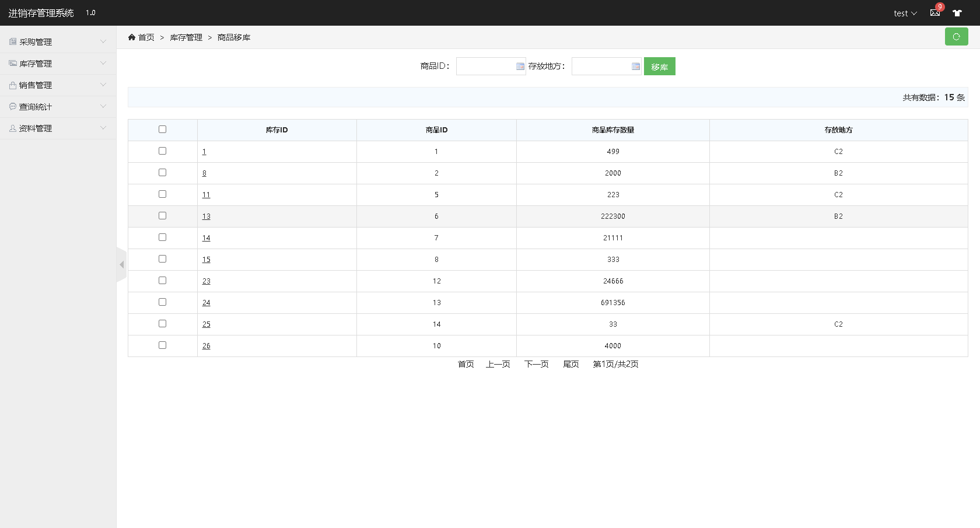Click the 查询统计 sidebar icon

[12, 106]
